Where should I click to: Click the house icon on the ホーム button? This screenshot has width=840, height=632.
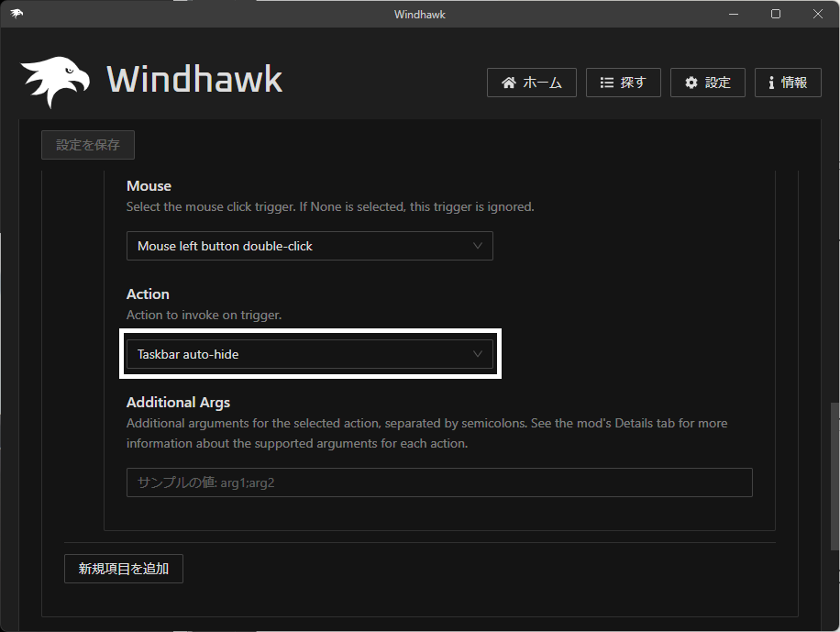(509, 83)
